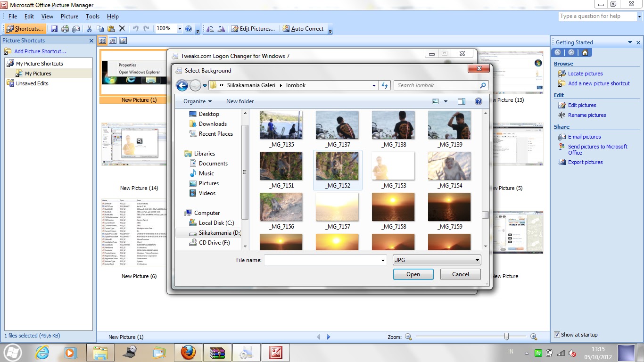The width and height of the screenshot is (644, 362).
Task: Open the Organize dropdown
Action: point(197,101)
